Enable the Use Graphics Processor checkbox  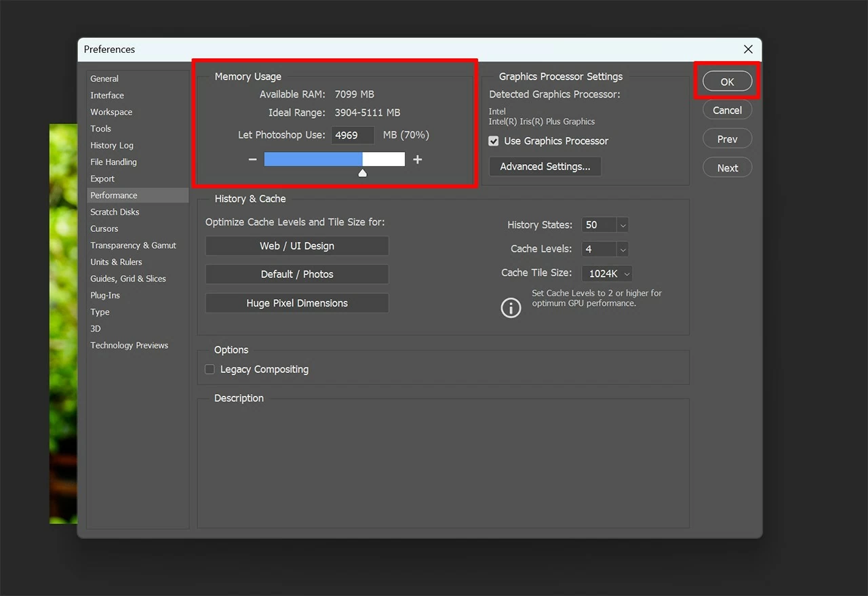493,141
